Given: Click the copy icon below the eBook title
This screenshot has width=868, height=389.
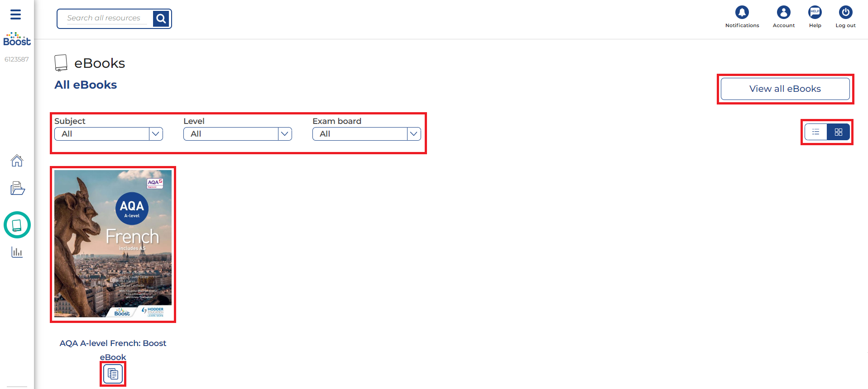Looking at the screenshot, I should [x=113, y=374].
